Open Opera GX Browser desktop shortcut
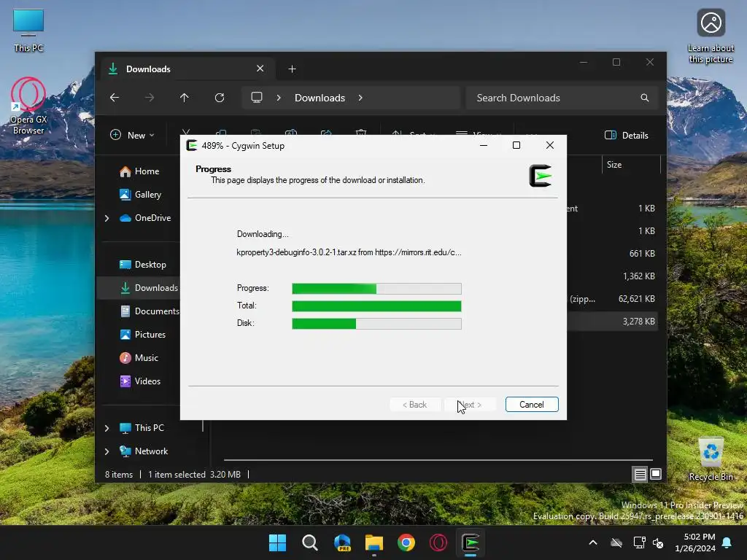This screenshot has width=747, height=560. pos(28,106)
